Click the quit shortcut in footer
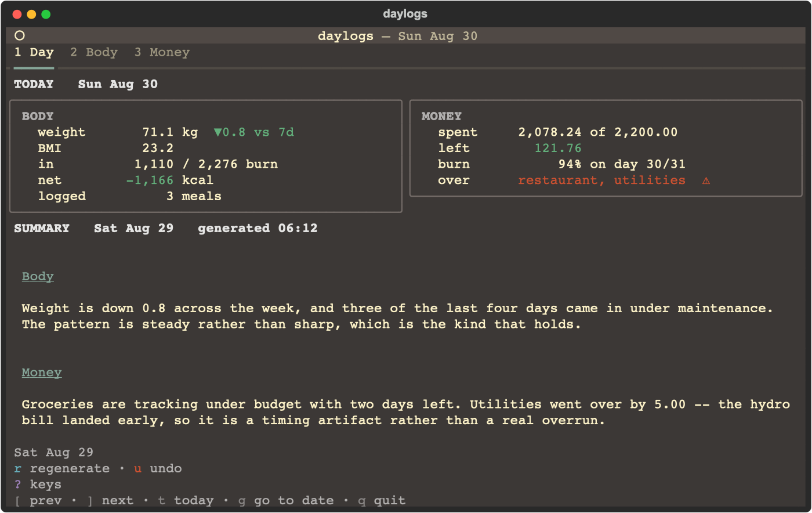The image size is (812, 513). coord(382,500)
